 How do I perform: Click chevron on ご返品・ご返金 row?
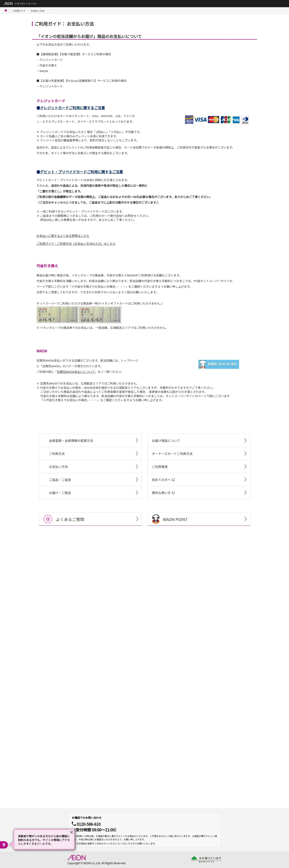[x=137, y=479]
